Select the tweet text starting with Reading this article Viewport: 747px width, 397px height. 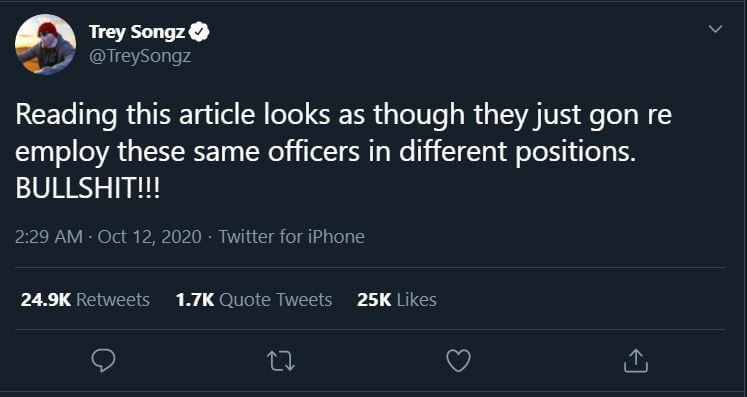(x=343, y=153)
